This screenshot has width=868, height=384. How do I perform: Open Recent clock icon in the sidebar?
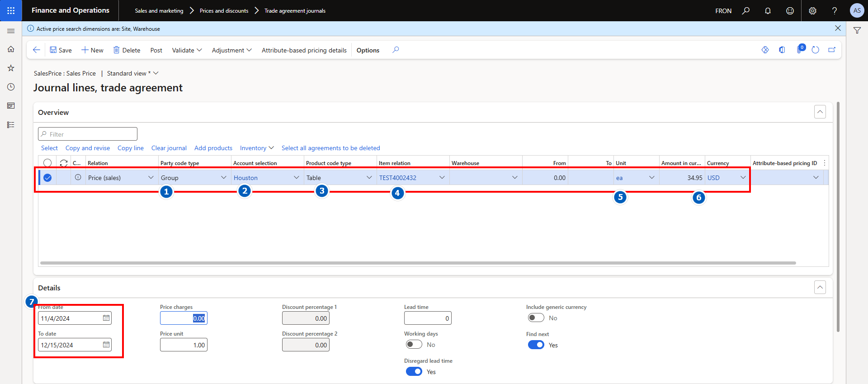click(11, 87)
